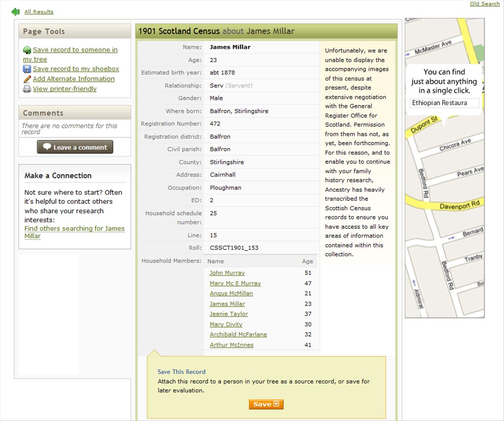This screenshot has width=504, height=421.
Task: Go back to All Results
Action: [39, 12]
